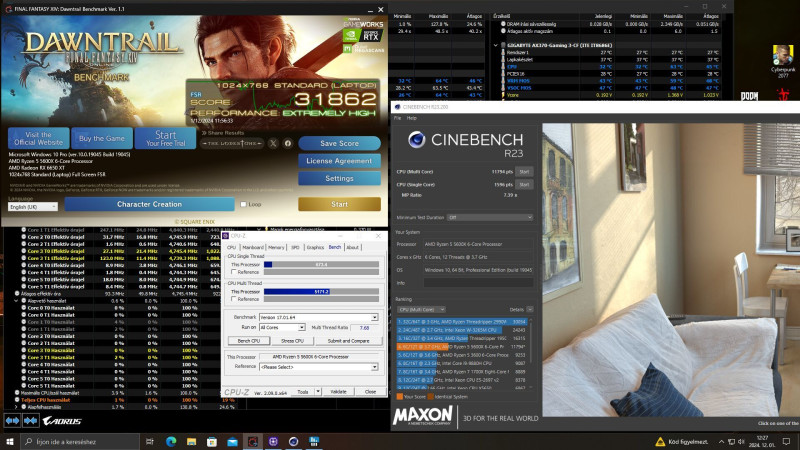Open Cyberpunk 2077 desktop shortcut
The image size is (800, 450).
782,61
